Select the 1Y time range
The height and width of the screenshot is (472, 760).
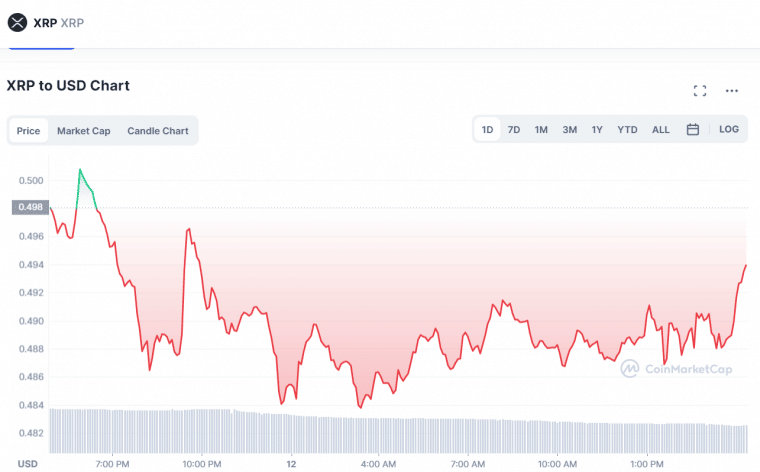click(597, 129)
